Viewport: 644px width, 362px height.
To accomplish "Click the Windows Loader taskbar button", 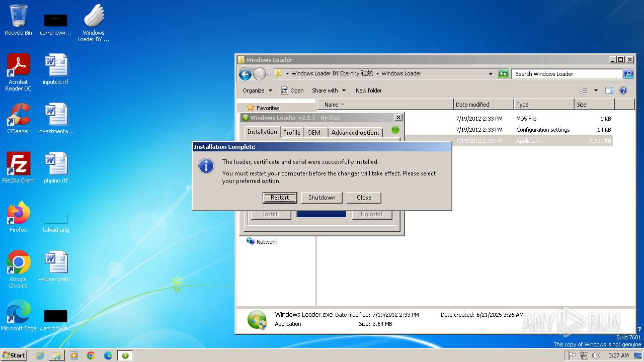I will [125, 355].
